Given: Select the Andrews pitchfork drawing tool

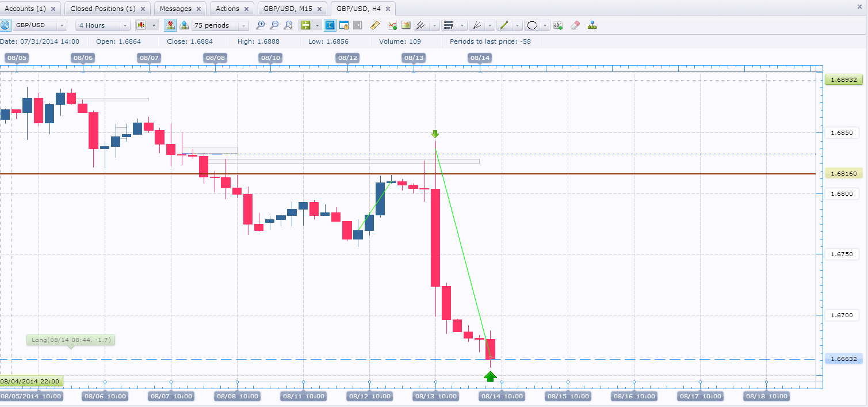Looking at the screenshot, I should [420, 25].
